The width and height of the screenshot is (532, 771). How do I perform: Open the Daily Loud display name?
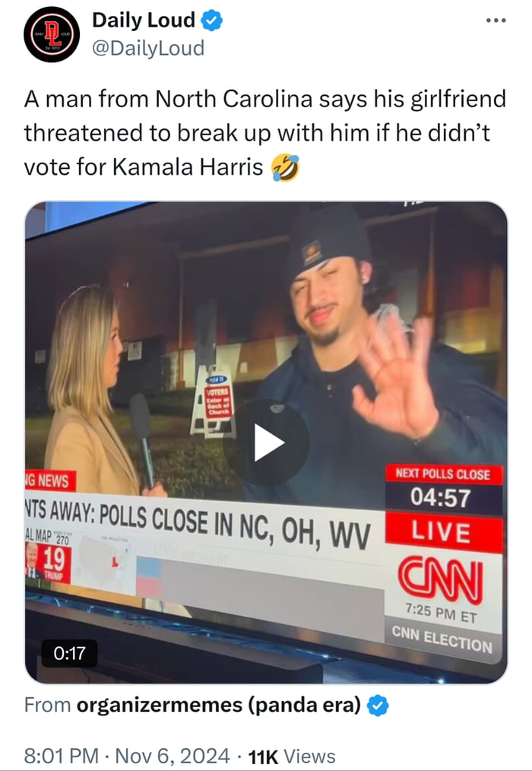(x=144, y=21)
